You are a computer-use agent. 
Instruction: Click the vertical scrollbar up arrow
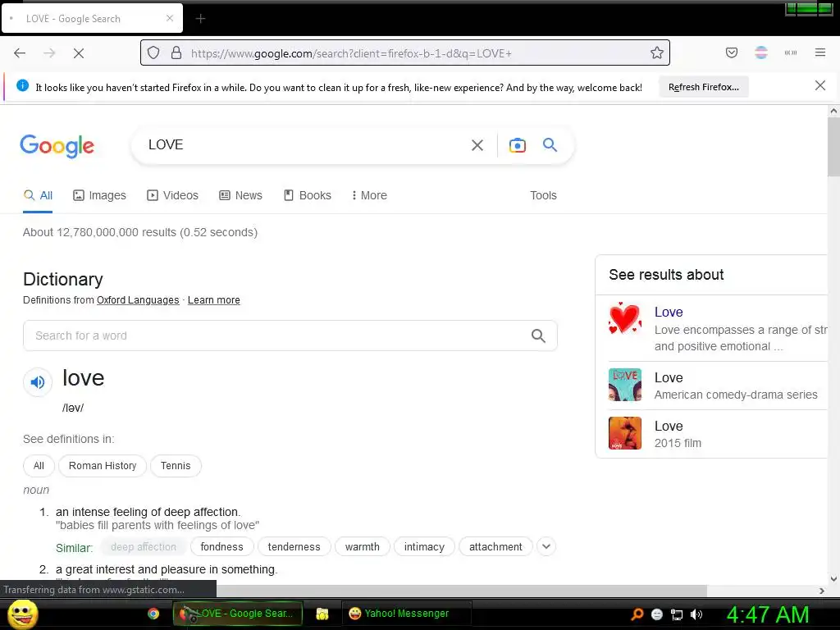833,112
